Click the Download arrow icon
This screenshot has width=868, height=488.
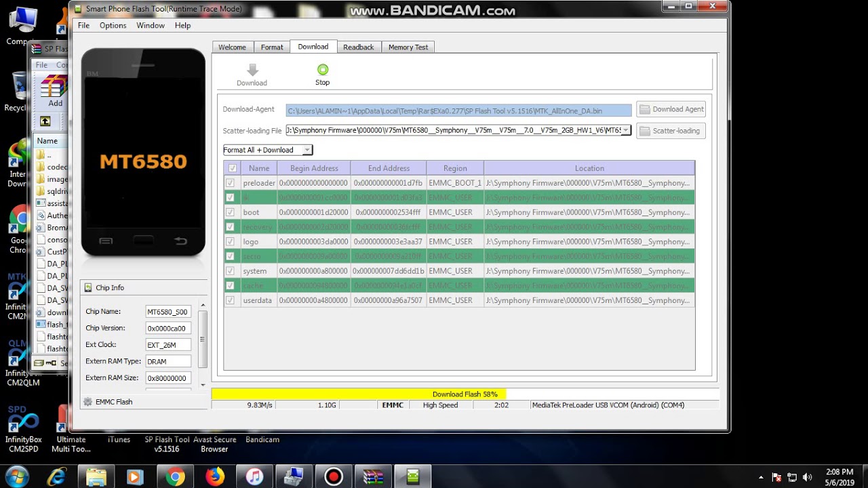[x=252, y=70]
